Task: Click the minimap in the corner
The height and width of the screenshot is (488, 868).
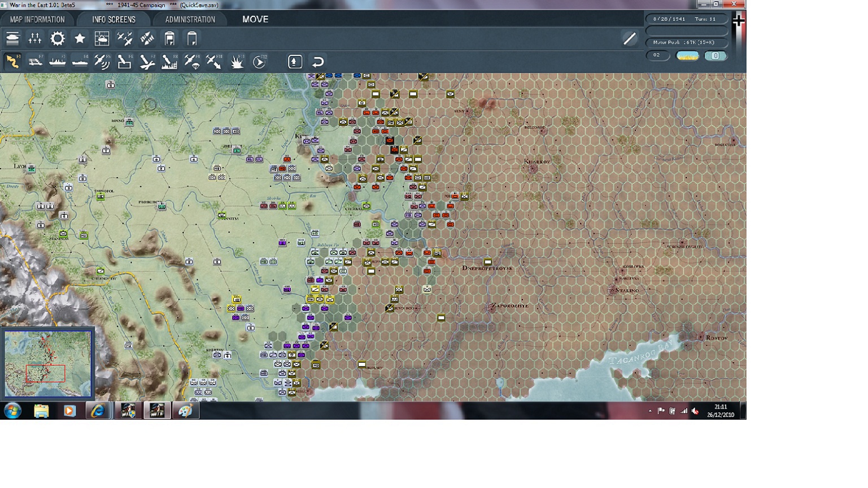Action: click(47, 364)
